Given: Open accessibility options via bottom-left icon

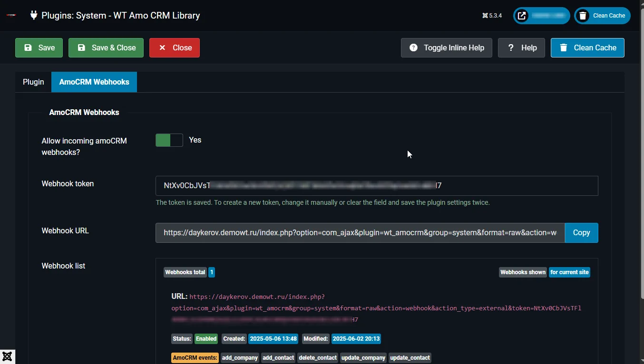Looking at the screenshot, I should [7, 356].
